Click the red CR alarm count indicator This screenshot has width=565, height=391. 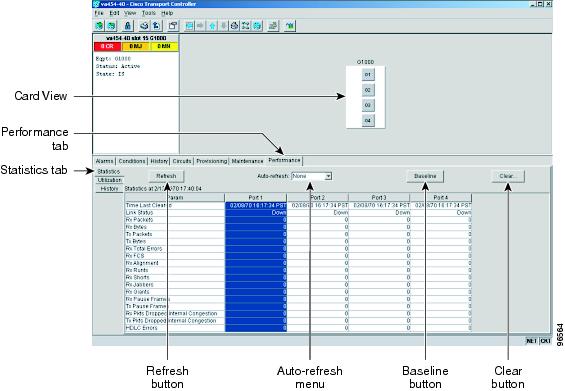[x=107, y=46]
